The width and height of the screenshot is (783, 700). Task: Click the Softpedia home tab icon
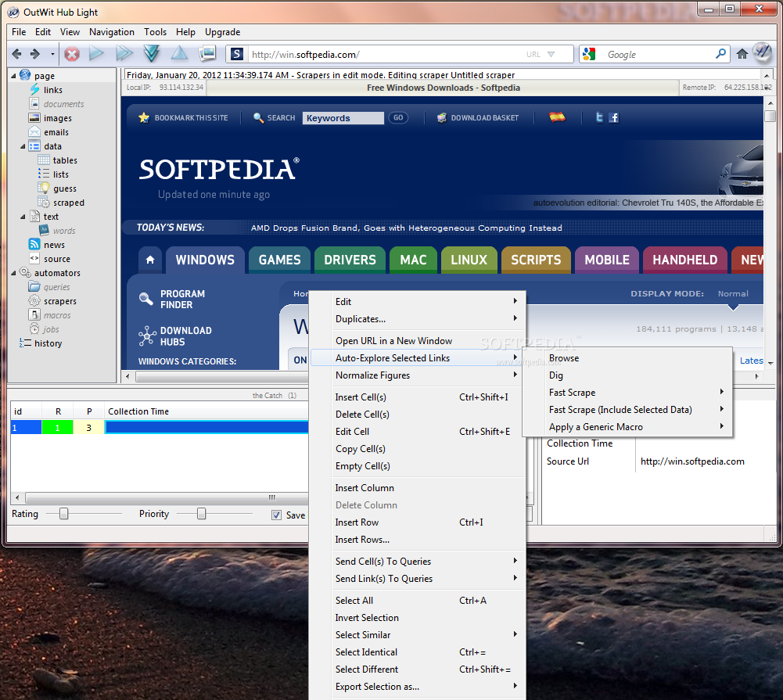tap(150, 260)
